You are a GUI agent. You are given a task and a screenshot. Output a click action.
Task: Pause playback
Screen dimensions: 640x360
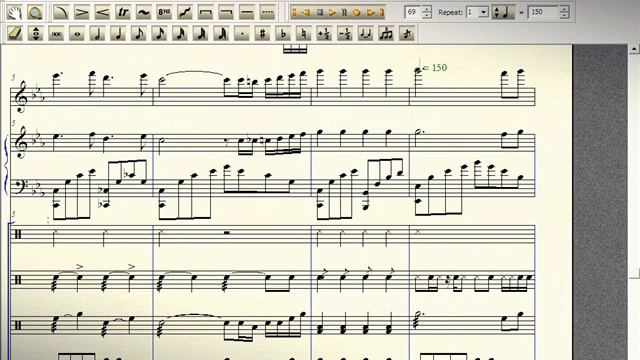[344, 13]
